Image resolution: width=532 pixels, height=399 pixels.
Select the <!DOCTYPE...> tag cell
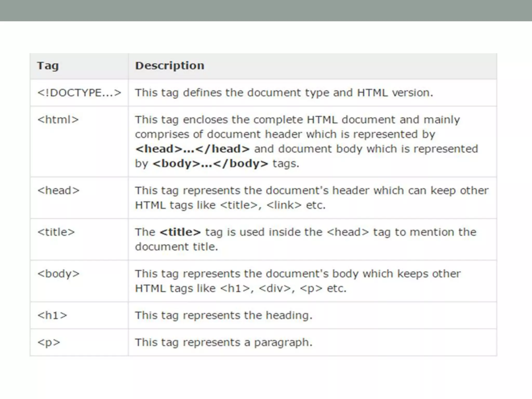click(x=79, y=93)
